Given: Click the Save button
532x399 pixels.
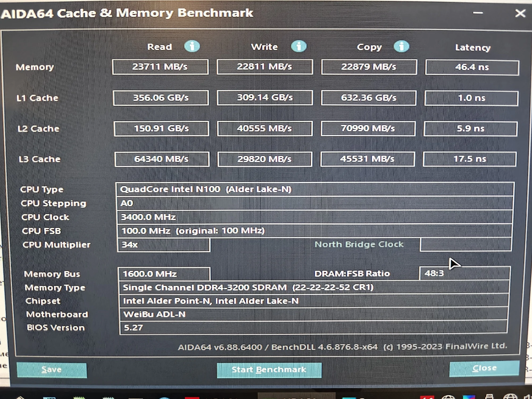Looking at the screenshot, I should pos(52,370).
